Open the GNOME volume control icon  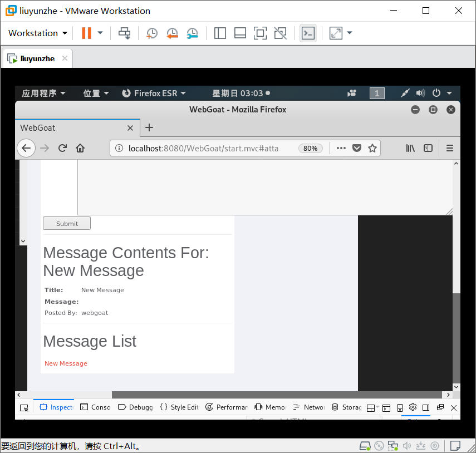tap(420, 93)
